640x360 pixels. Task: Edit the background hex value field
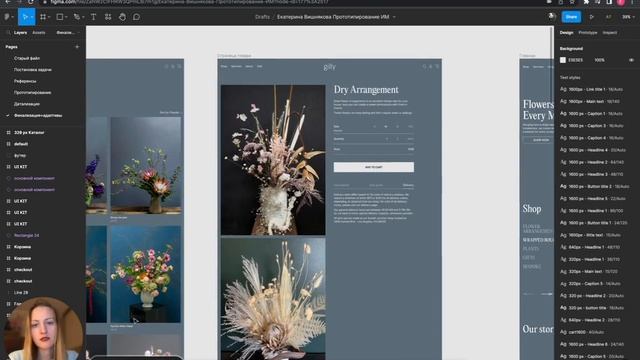coord(576,60)
